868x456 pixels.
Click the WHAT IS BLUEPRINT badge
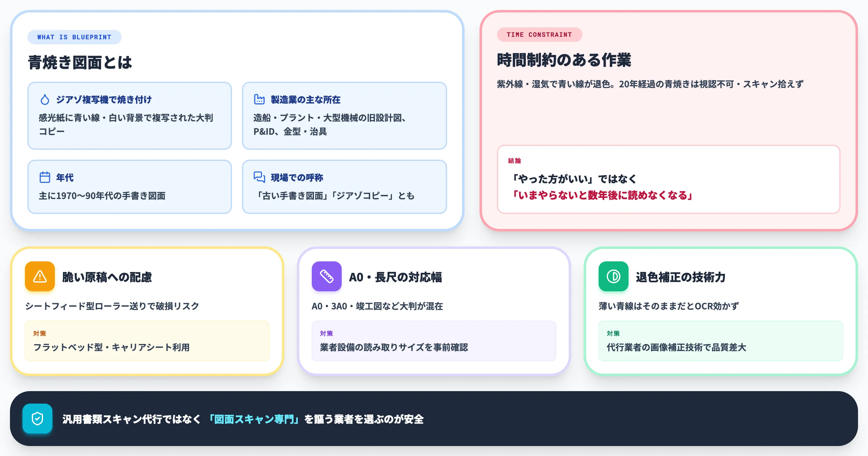[75, 37]
